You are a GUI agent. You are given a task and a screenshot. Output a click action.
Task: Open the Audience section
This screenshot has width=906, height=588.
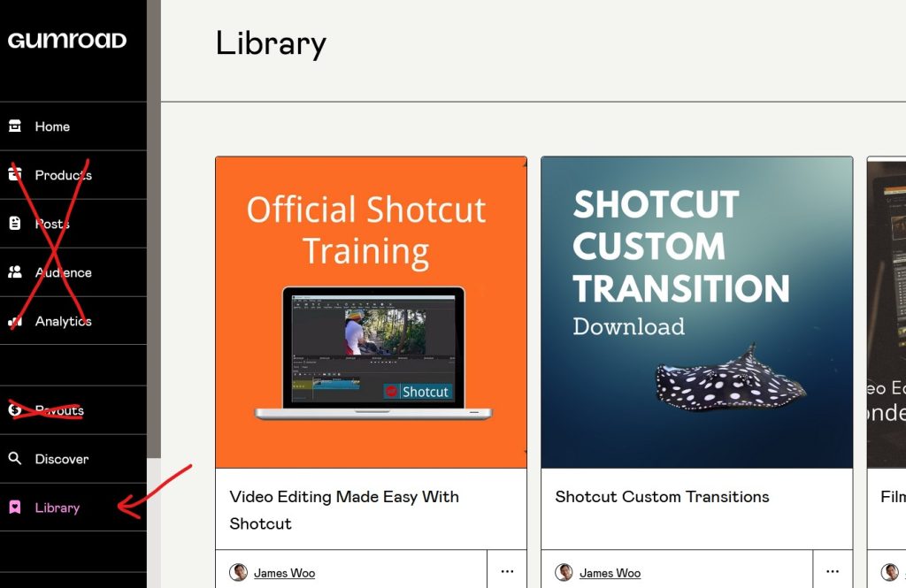73,272
